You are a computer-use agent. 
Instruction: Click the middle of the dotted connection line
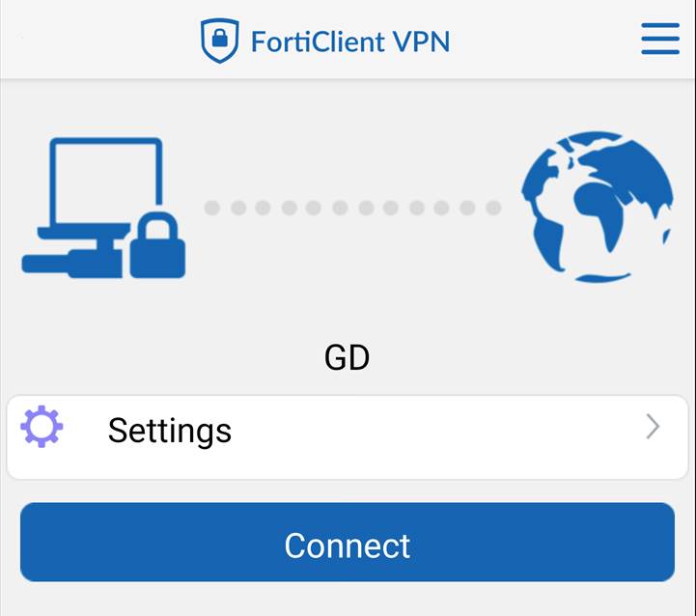click(x=353, y=208)
